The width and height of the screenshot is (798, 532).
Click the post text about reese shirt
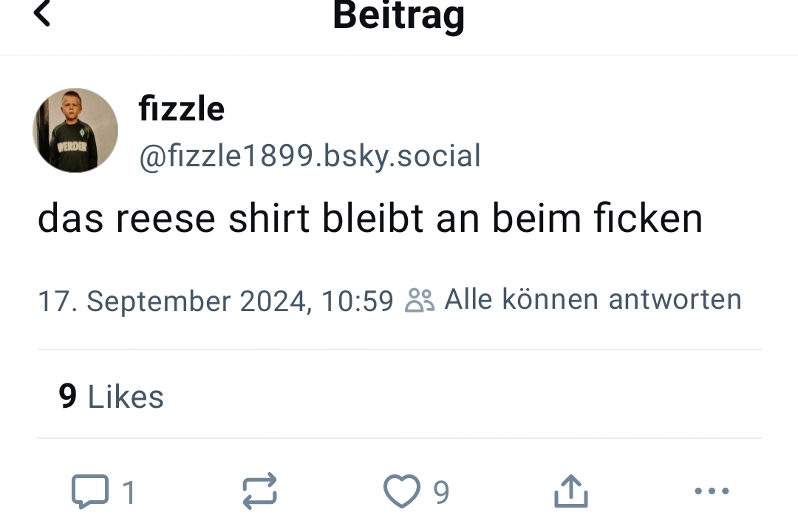pyautogui.click(x=369, y=219)
